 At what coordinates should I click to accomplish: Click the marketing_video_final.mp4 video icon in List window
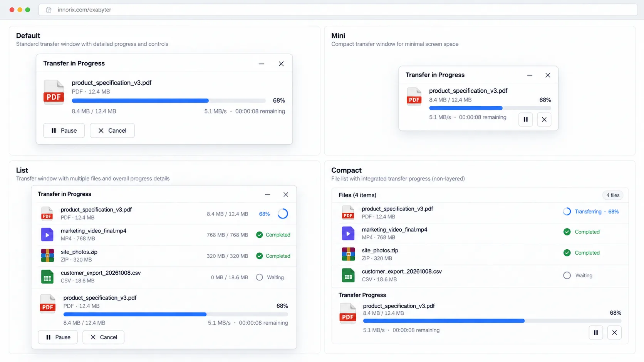[47, 234]
